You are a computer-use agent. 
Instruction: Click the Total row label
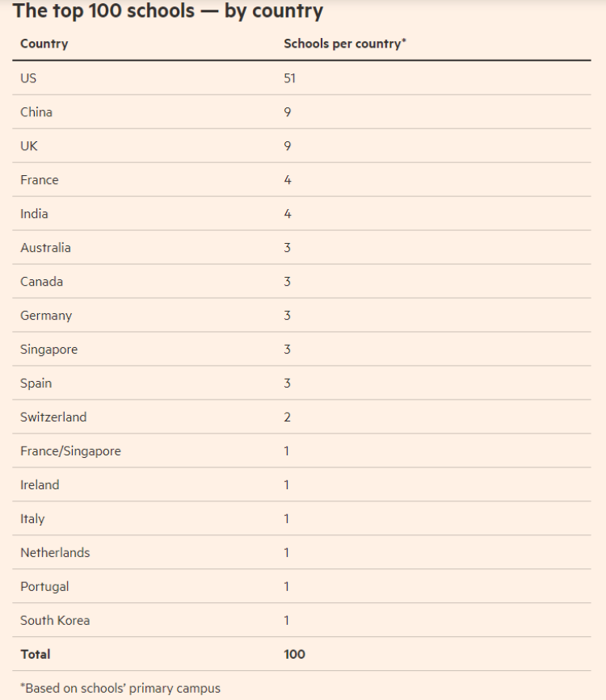(x=36, y=655)
